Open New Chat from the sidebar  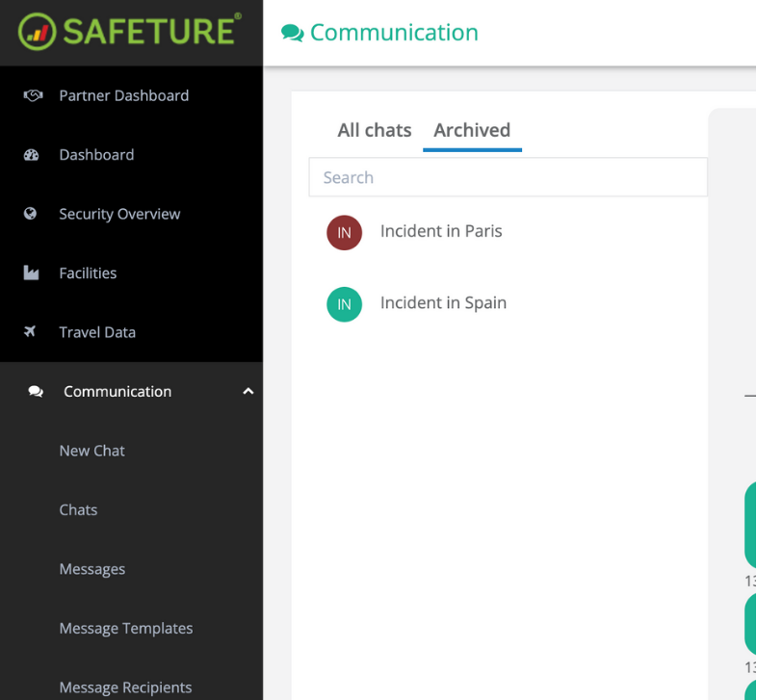(x=91, y=451)
